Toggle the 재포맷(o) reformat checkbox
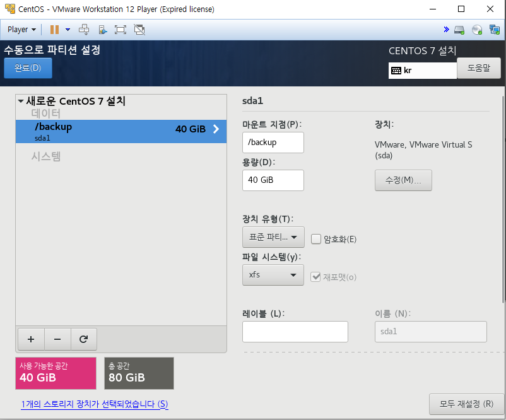 coord(315,277)
